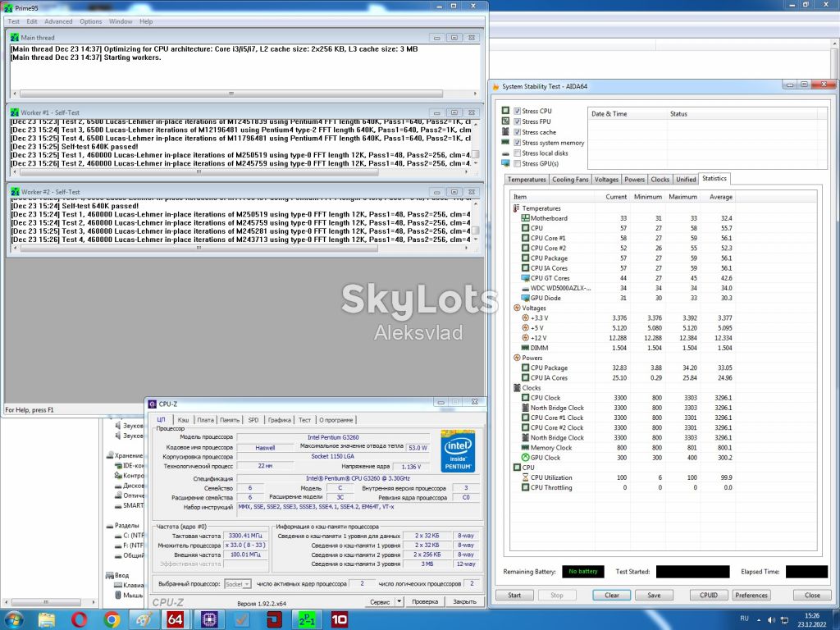Open the Advanced menu in Prime95
The image size is (840, 630).
[x=58, y=21]
